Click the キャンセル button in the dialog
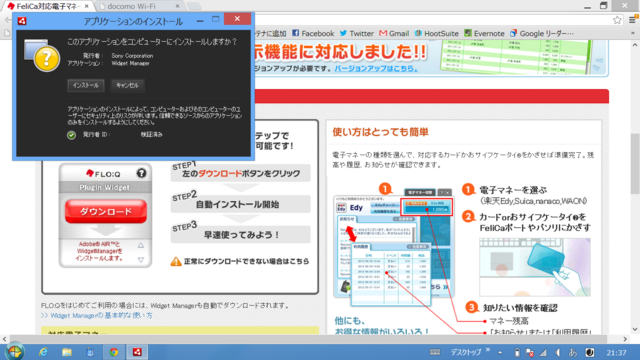The width and height of the screenshot is (640, 360). [127, 85]
